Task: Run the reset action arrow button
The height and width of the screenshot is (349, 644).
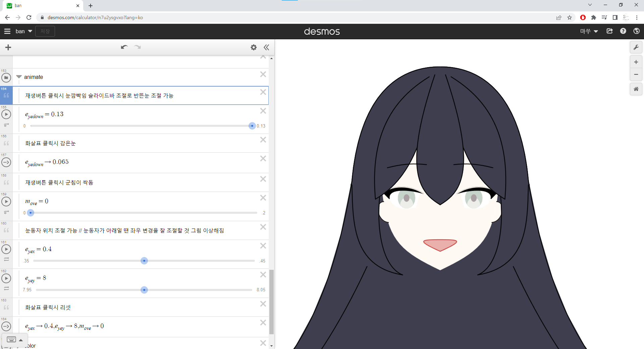Action: click(6, 326)
